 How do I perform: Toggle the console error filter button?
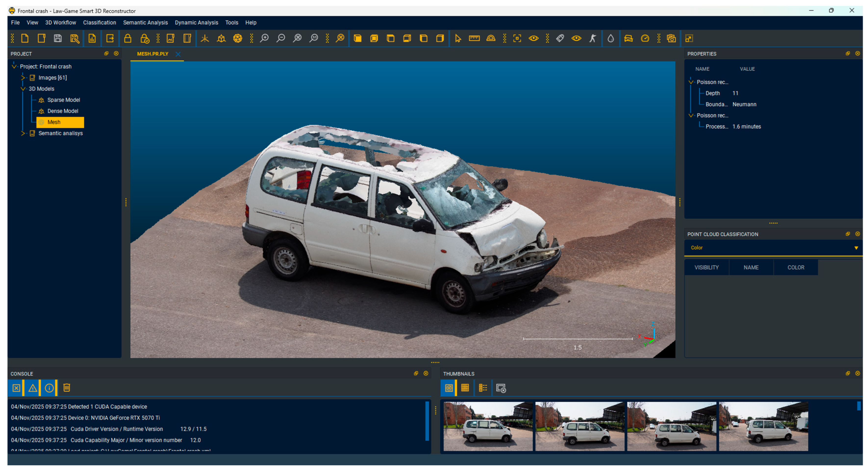[x=16, y=388]
